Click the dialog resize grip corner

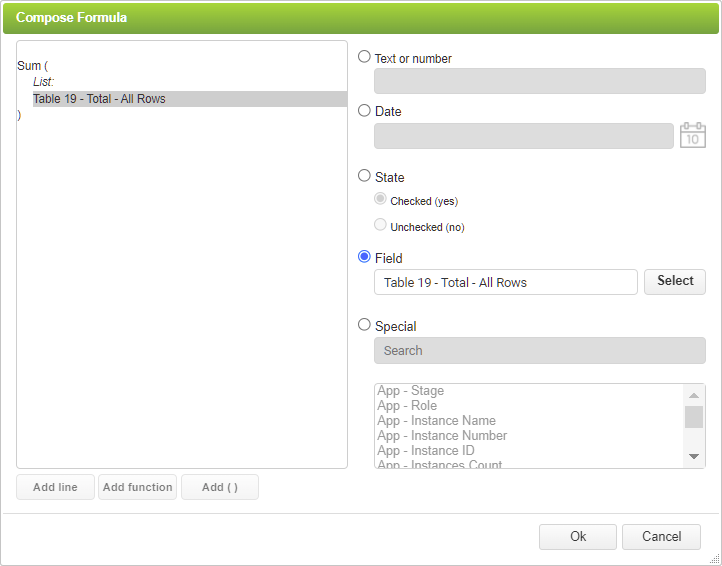[x=715, y=559]
